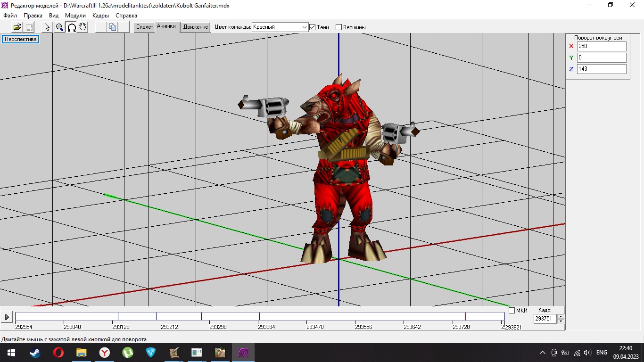The height and width of the screenshot is (362, 644).
Task: Open File Explorer from the taskbar
Action: coord(82,353)
